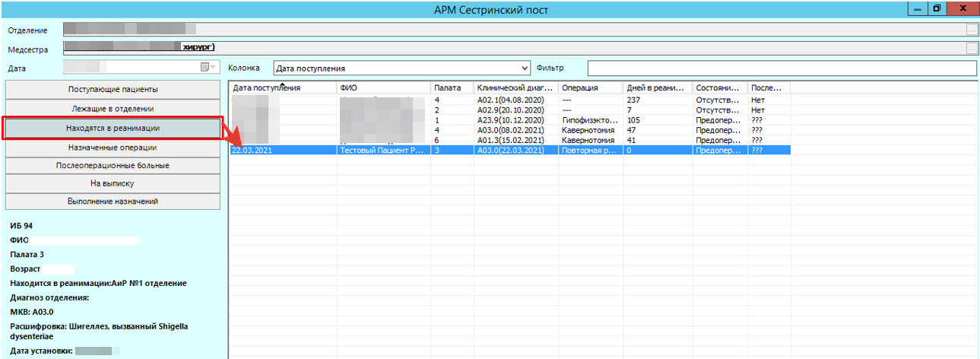Sort by Дней в реанимации column header
Image resolution: width=980 pixels, height=359 pixels.
coord(658,88)
